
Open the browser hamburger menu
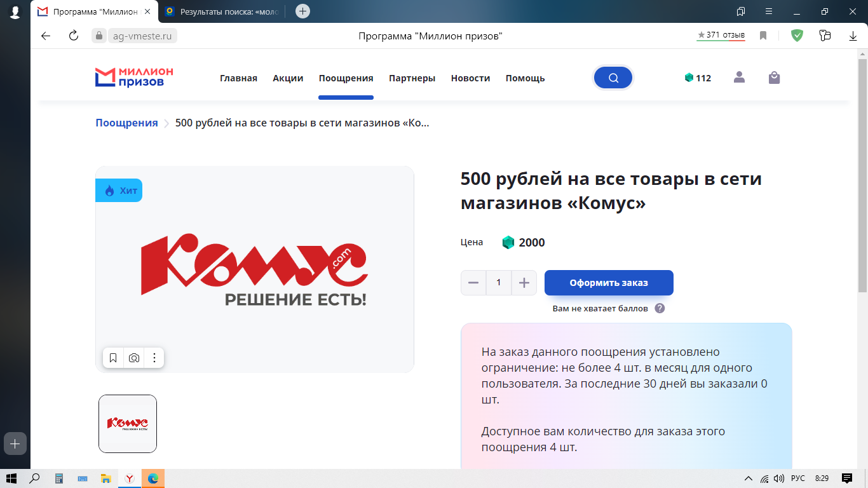pyautogui.click(x=769, y=11)
